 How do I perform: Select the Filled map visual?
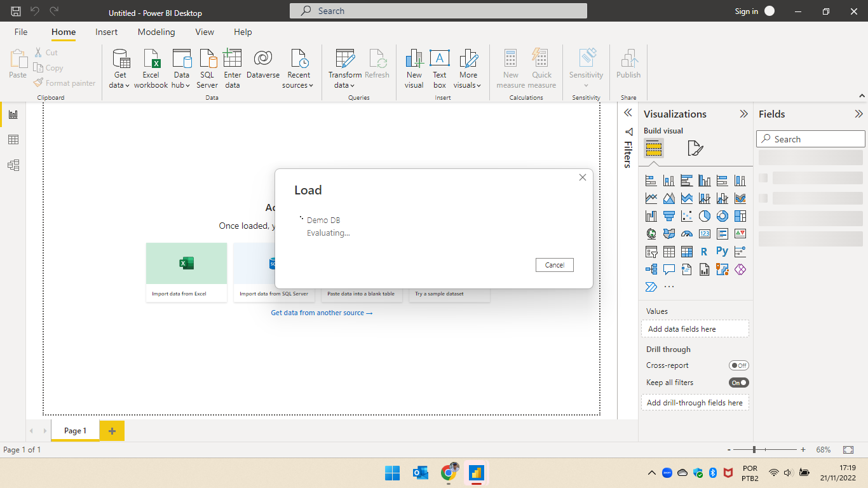click(x=668, y=234)
